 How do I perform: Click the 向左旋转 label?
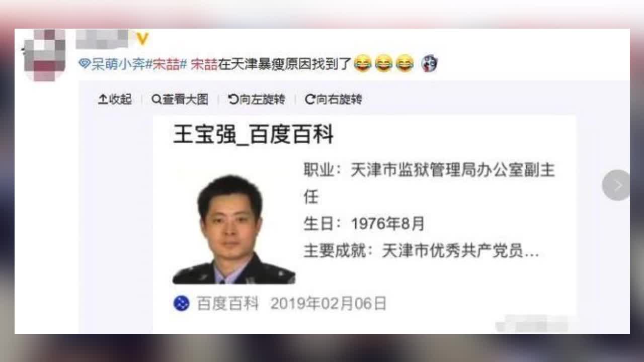[262, 100]
